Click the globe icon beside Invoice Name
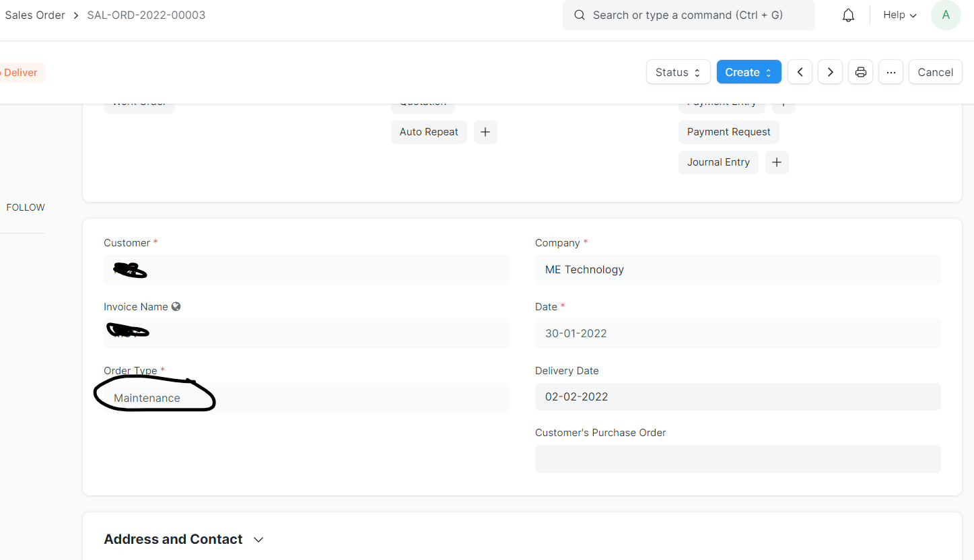This screenshot has height=560, width=974. click(176, 306)
